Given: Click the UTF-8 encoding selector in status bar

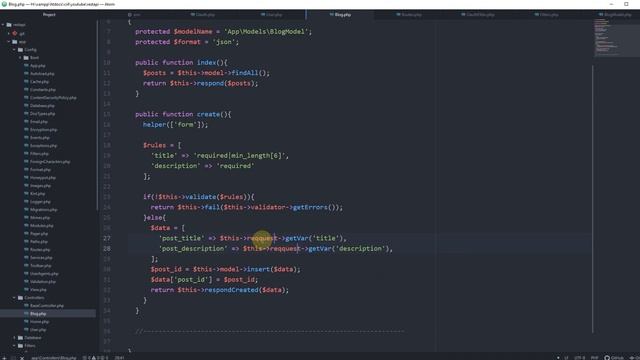Looking at the screenshot, I should point(580,358).
